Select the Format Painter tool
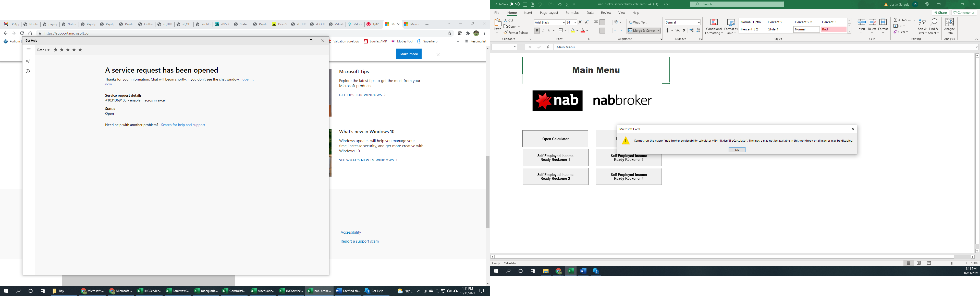The width and height of the screenshot is (980, 296). (x=516, y=33)
